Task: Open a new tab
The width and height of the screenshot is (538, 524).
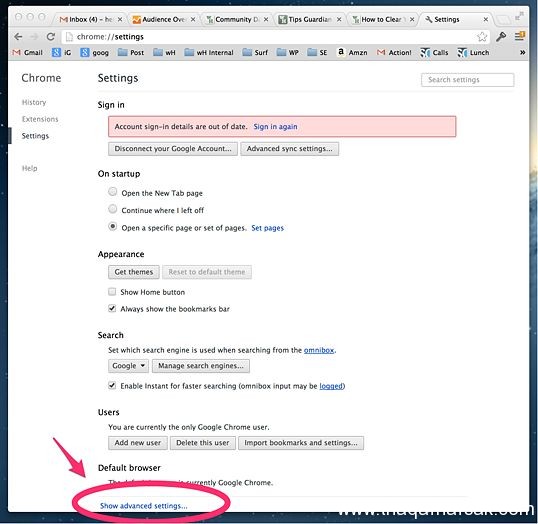Action: 503,20
